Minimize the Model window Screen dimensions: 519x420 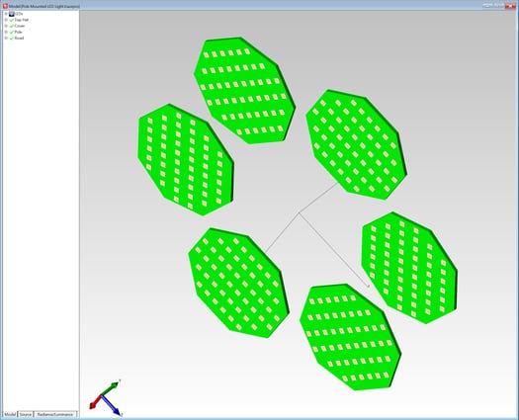[487, 6]
